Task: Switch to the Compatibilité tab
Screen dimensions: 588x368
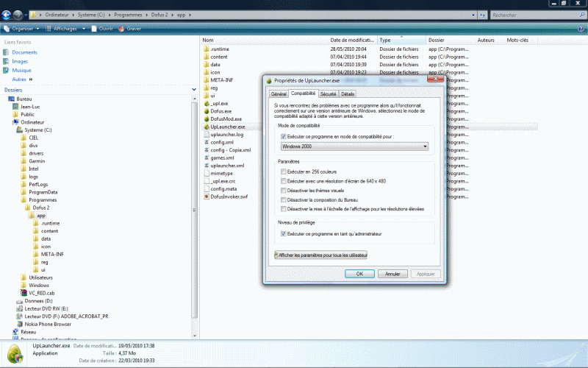Action: (303, 93)
